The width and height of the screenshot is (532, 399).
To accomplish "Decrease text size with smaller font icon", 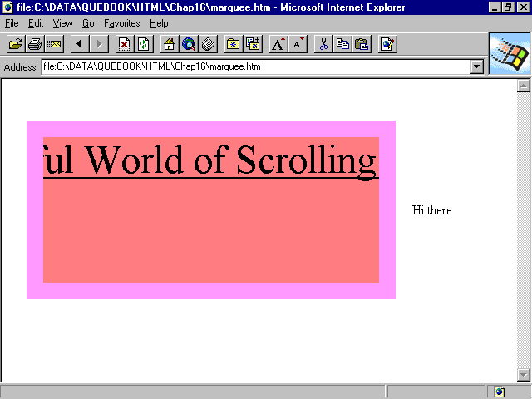I will [x=298, y=44].
